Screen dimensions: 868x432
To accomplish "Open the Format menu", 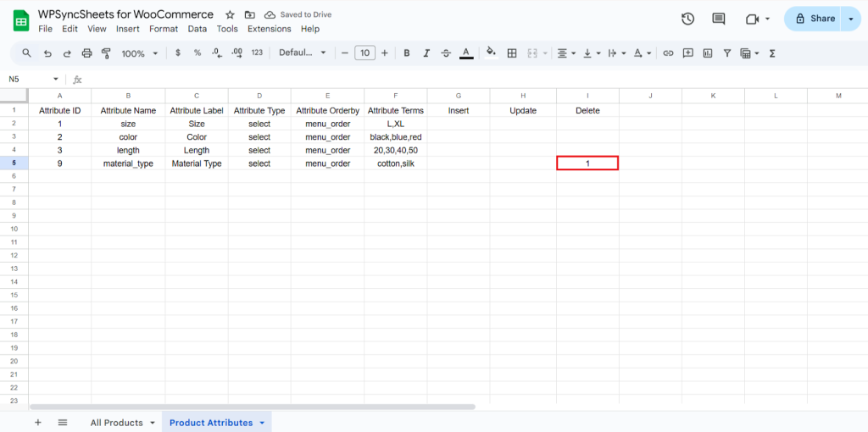I will click(164, 29).
